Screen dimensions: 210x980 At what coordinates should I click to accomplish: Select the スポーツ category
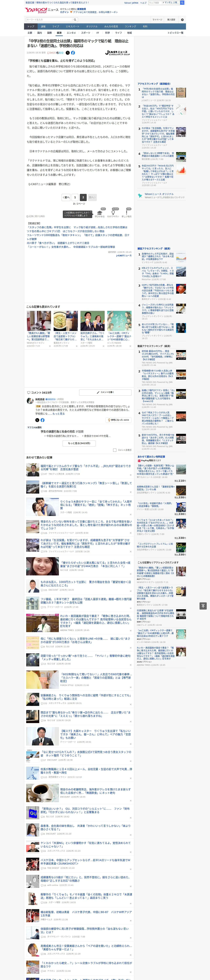click(x=86, y=33)
